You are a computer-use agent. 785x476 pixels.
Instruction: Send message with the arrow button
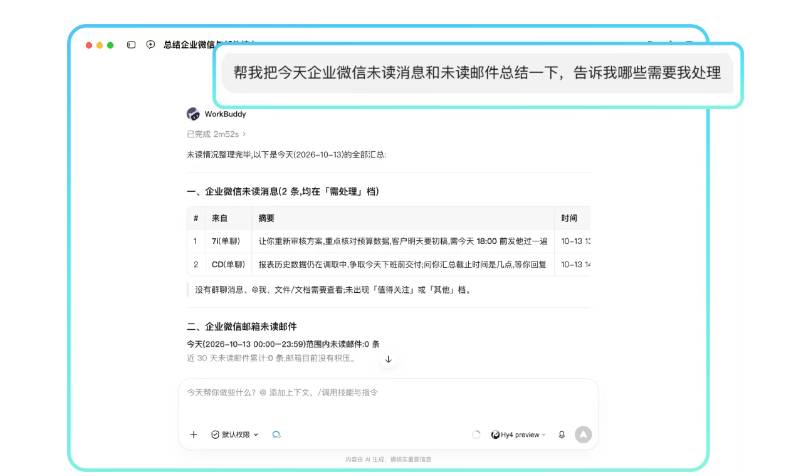583,434
